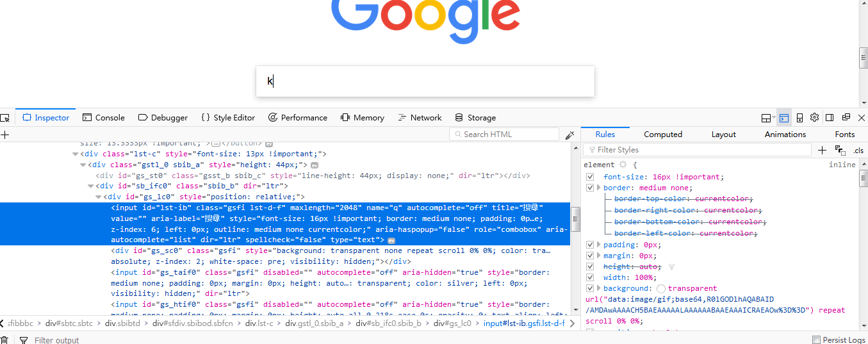
Task: Open the transparent color swatch
Action: (x=661, y=289)
